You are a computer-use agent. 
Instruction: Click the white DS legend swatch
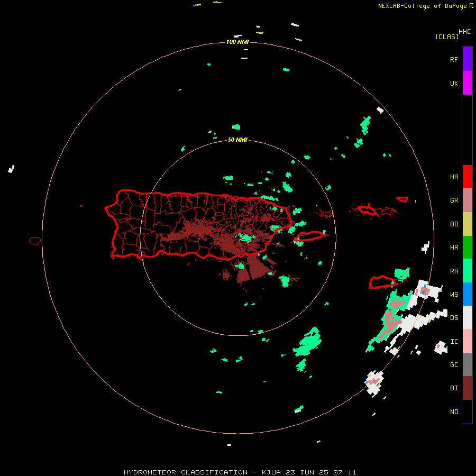(x=467, y=317)
